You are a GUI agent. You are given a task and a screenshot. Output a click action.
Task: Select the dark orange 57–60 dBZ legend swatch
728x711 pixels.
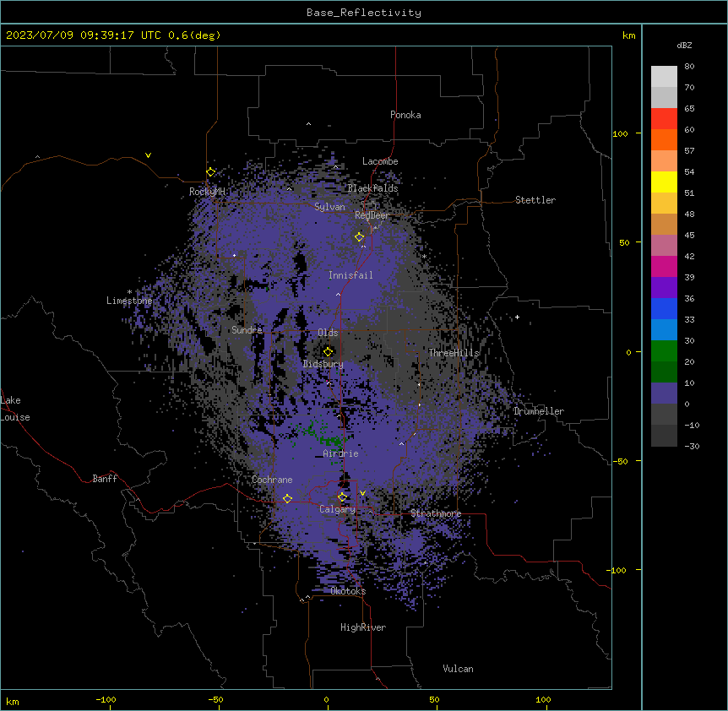click(x=664, y=139)
